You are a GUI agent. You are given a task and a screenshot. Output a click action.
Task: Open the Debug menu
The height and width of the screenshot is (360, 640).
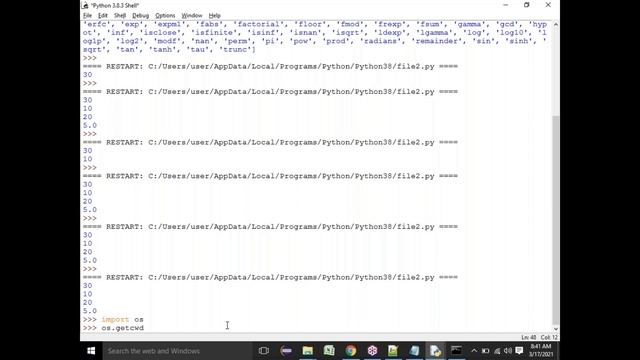pos(140,16)
